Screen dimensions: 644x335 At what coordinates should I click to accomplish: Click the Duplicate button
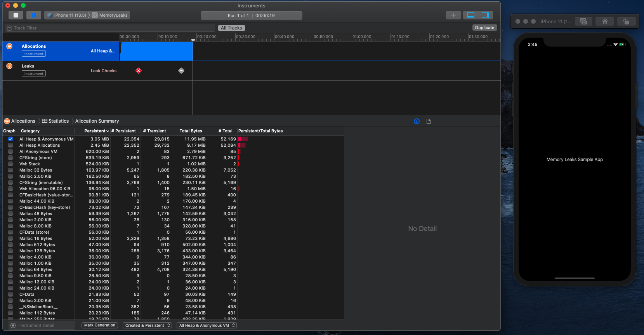484,28
